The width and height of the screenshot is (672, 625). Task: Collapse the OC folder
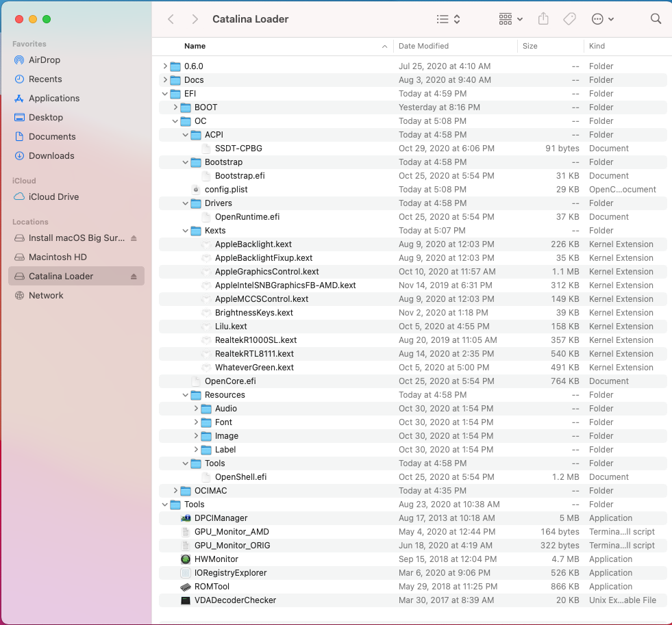(175, 120)
